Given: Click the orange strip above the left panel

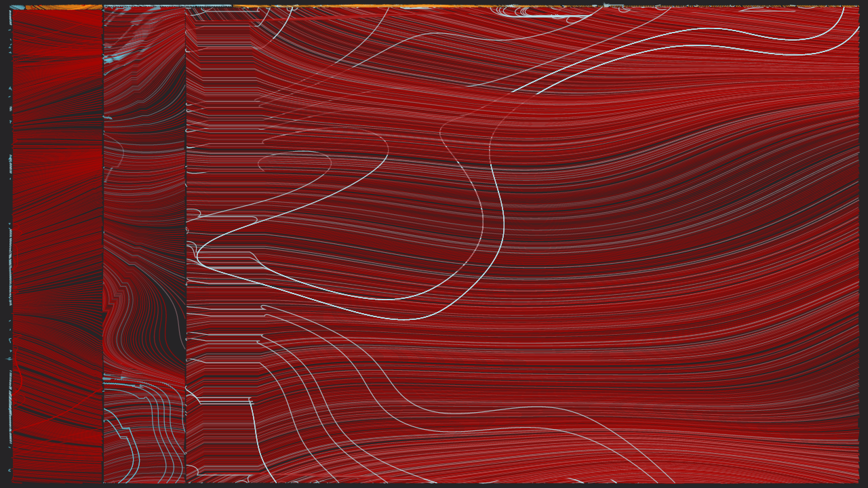Looking at the screenshot, I should (x=58, y=7).
